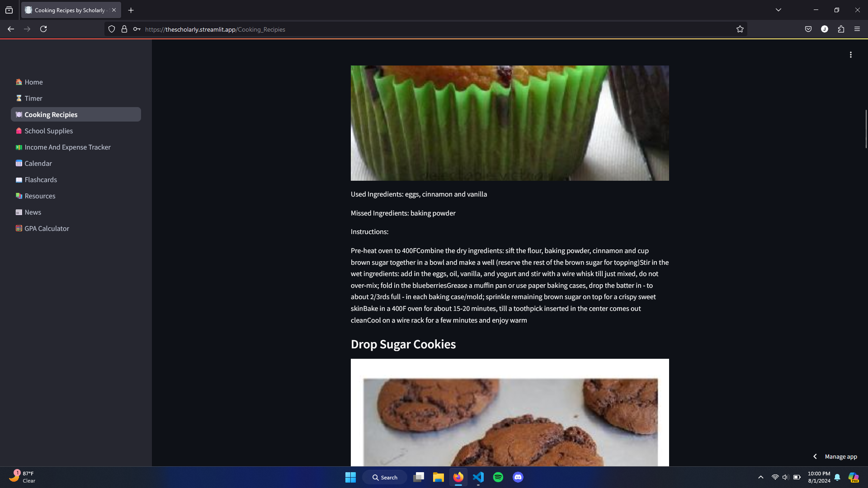
Task: Open Visual Studio Code from the taskbar
Action: click(478, 477)
